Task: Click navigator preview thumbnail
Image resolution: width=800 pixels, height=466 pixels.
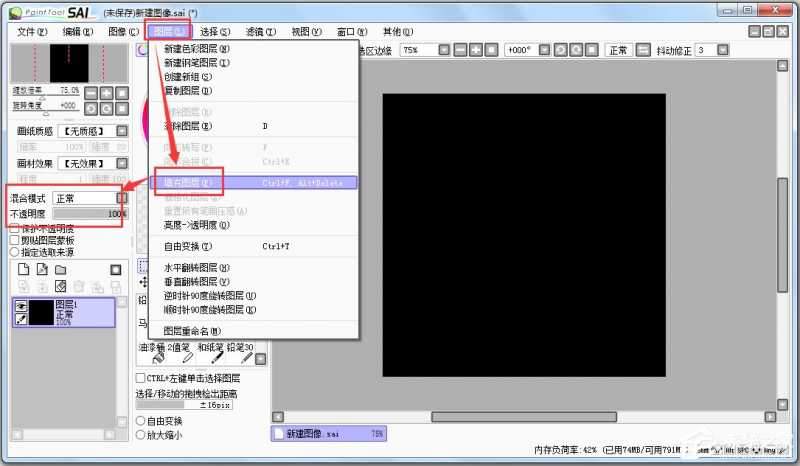Action: [x=69, y=63]
